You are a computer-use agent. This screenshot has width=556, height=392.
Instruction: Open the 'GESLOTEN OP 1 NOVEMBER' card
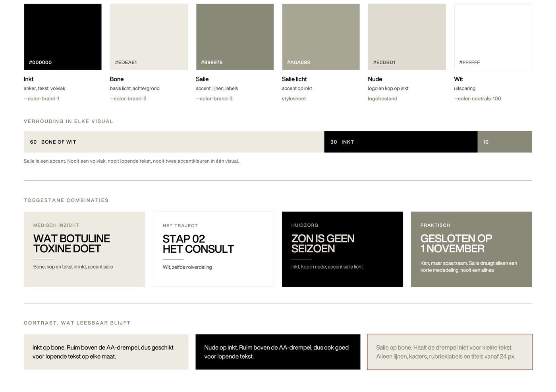click(x=471, y=249)
